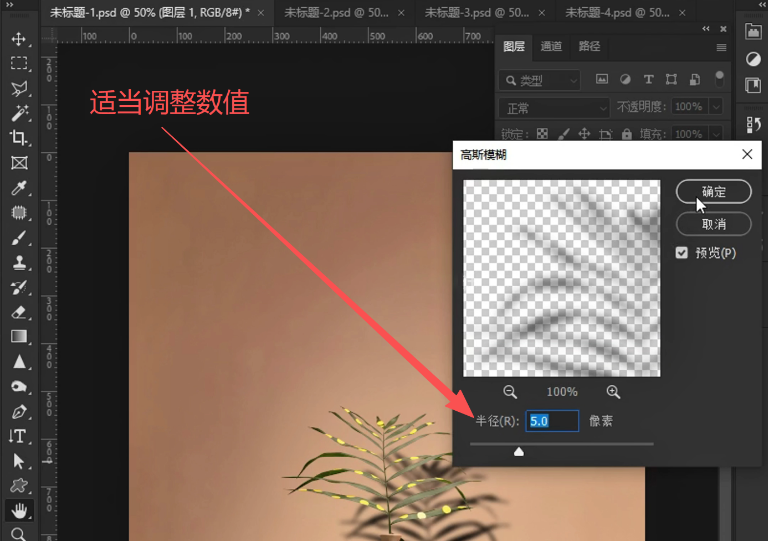Open the Adjustments panel icon
The image size is (768, 541).
pos(753,59)
